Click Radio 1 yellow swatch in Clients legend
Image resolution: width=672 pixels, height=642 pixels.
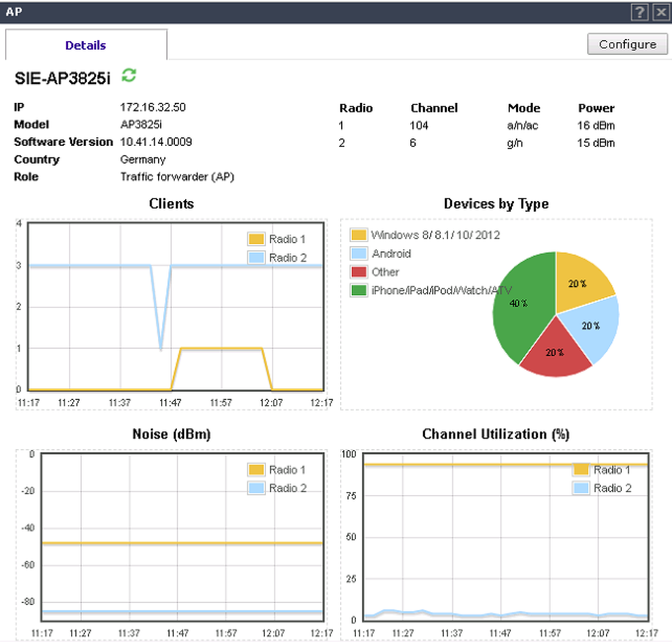click(x=256, y=239)
